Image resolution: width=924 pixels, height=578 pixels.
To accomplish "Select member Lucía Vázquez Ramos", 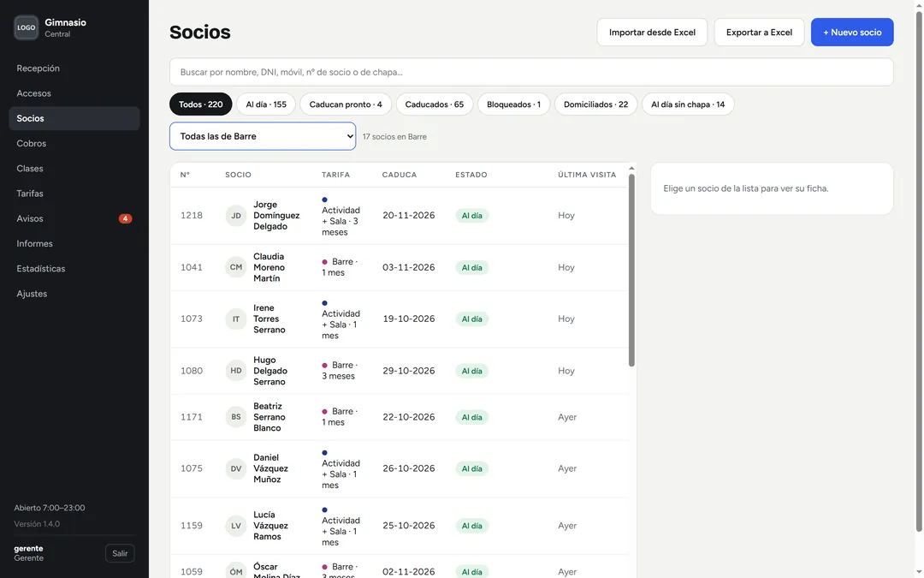I will click(x=270, y=526).
